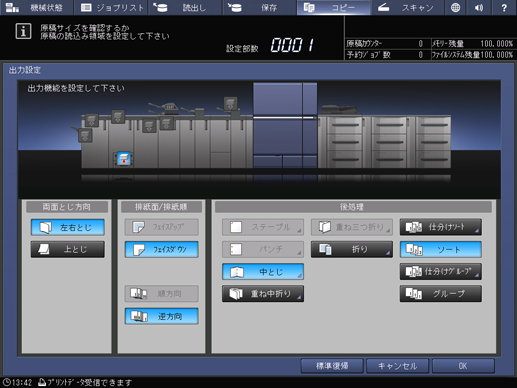
Task: Open the 折り fold settings
Action: click(x=352, y=249)
